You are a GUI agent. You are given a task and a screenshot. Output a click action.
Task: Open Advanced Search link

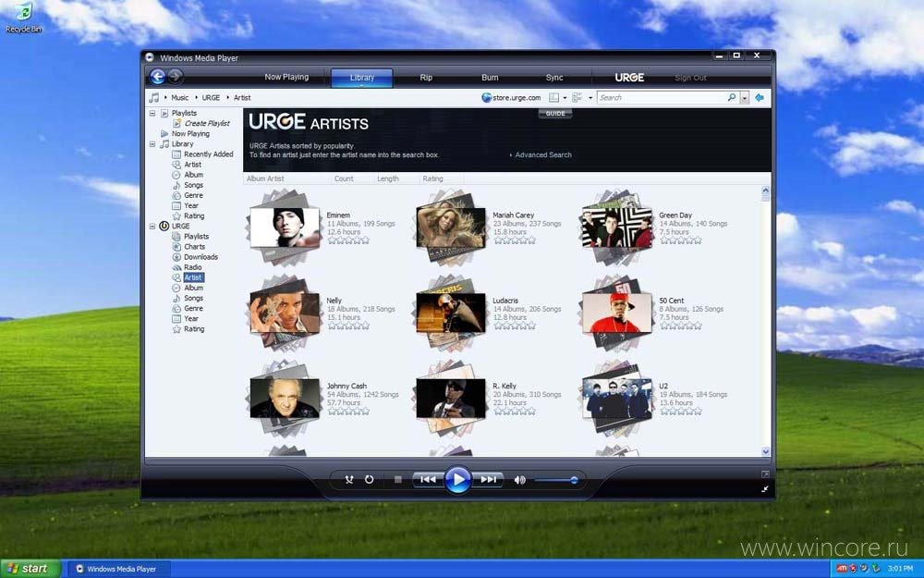pyautogui.click(x=543, y=154)
